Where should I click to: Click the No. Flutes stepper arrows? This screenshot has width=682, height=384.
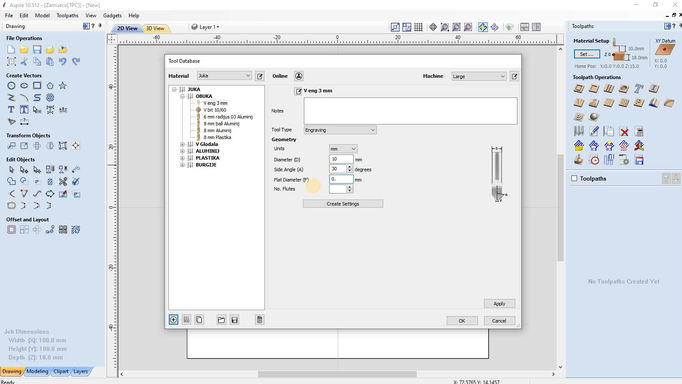coord(349,189)
